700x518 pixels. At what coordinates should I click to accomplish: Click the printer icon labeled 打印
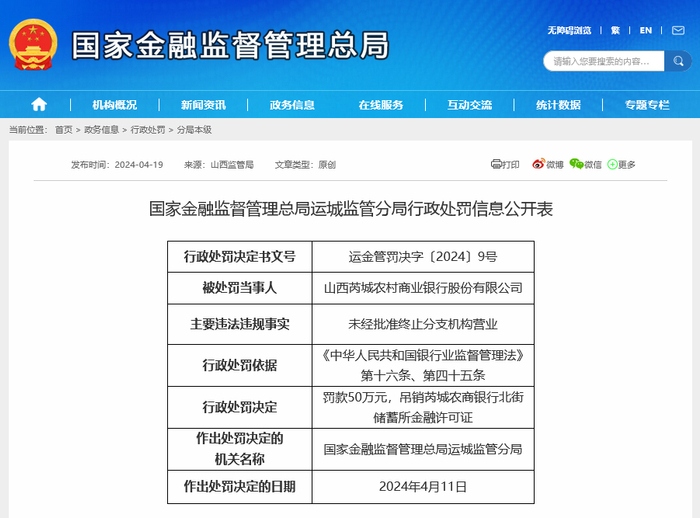point(496,164)
